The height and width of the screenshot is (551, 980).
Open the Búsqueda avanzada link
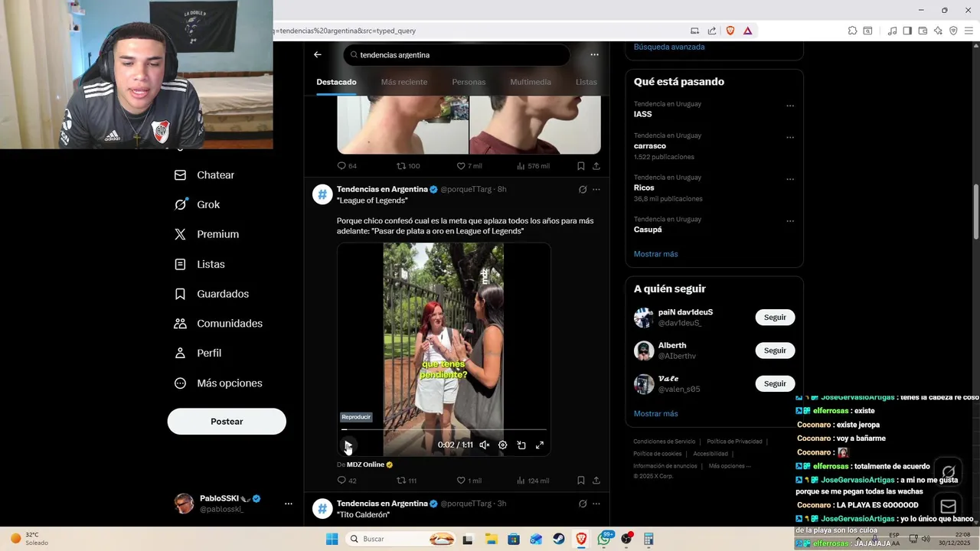point(669,47)
